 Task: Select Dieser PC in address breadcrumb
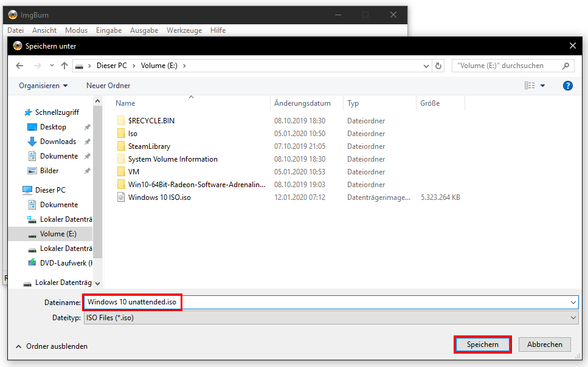click(112, 66)
